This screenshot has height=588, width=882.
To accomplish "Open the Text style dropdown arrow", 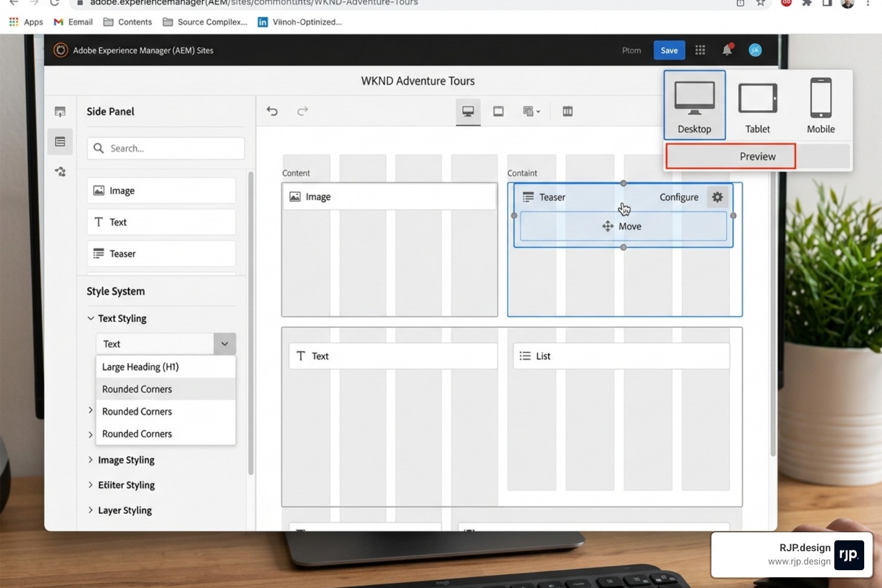I will (225, 344).
